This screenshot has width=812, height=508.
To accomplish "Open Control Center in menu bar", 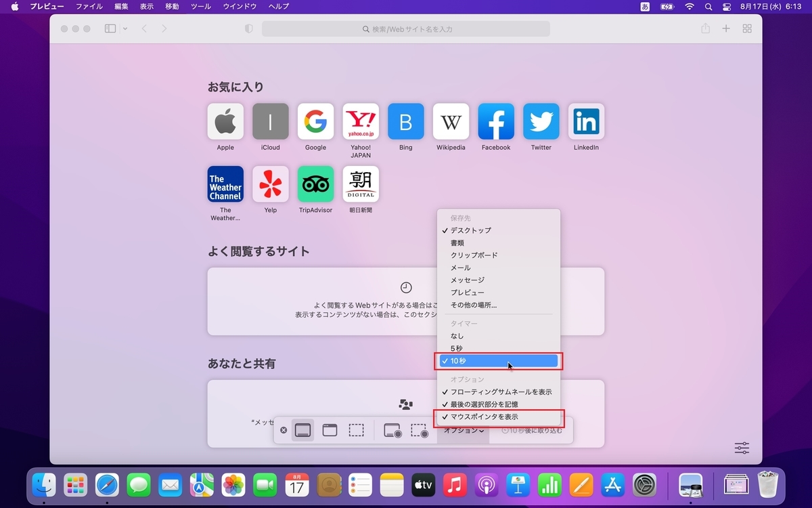I will pos(727,6).
